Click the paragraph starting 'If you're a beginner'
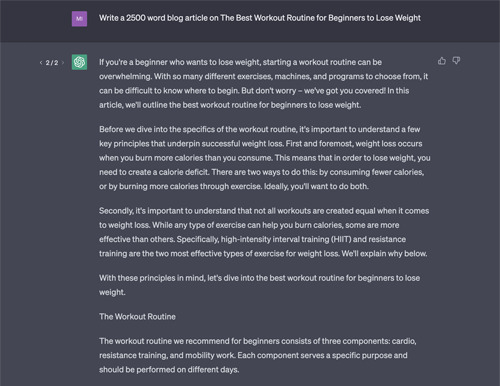500x386 pixels. [264, 83]
